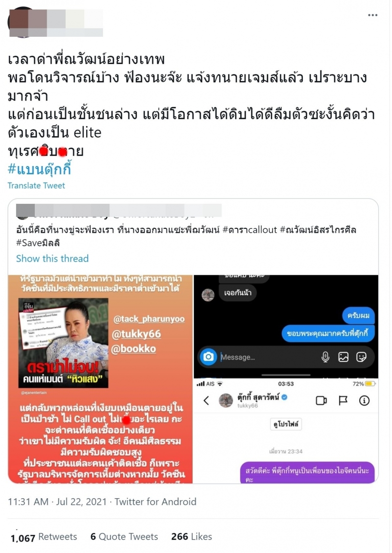View the 266 Likes list
Screen dimensions: 392x553
pyautogui.click(x=192, y=537)
